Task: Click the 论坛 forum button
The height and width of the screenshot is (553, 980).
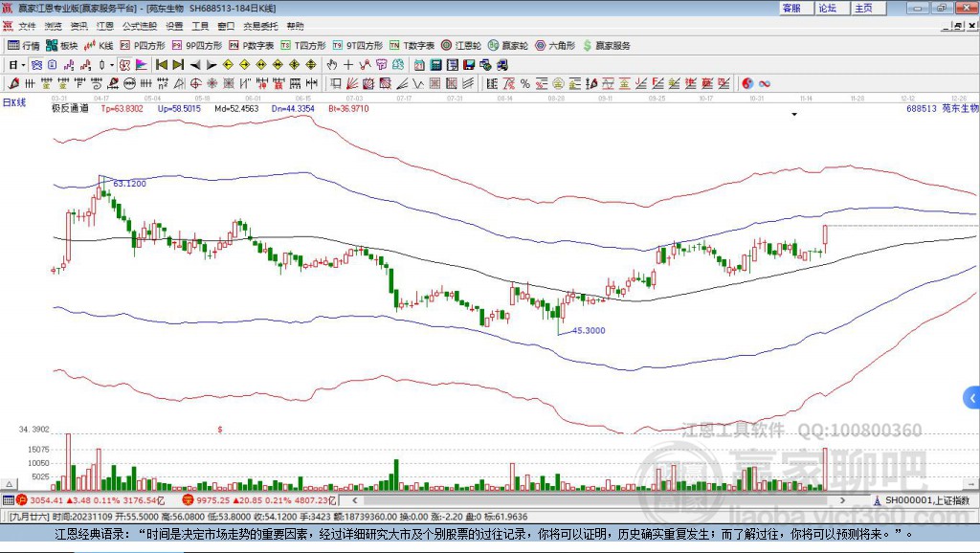Action: point(832,8)
